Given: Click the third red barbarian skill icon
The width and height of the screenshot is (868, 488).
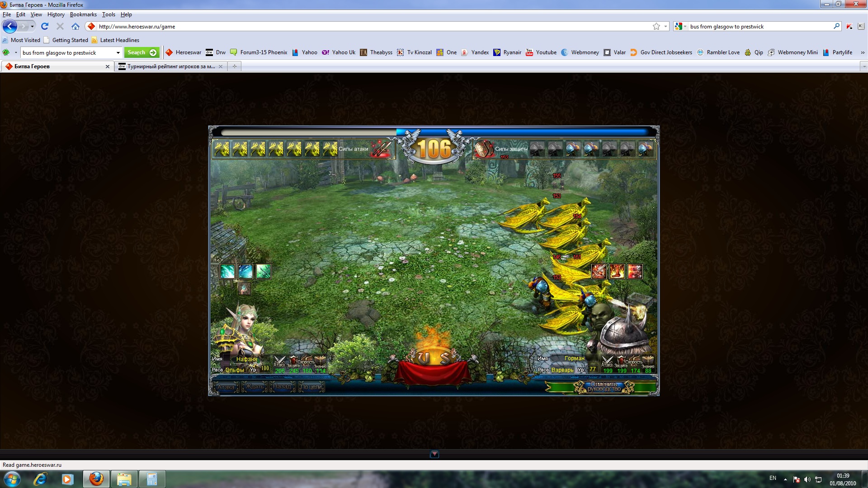Looking at the screenshot, I should [635, 272].
